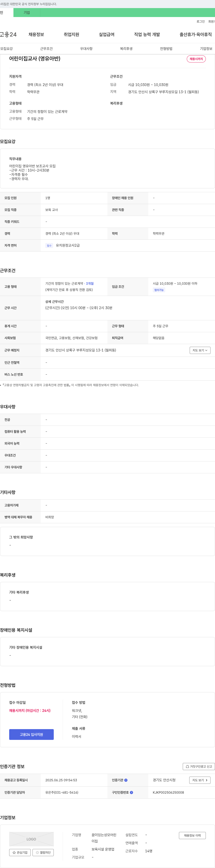Click the 필수 tag beside 유치원정교사2급
This screenshot has width=215, height=868.
coord(49,246)
